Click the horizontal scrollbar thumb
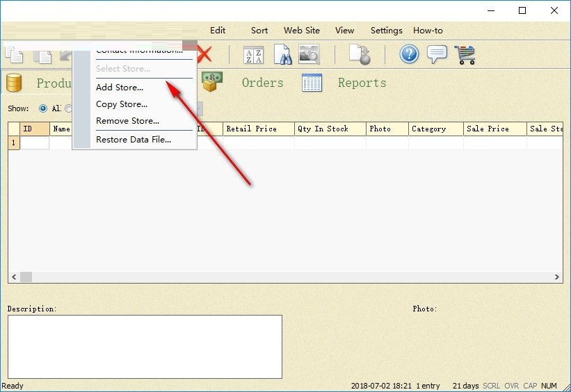 26,277
